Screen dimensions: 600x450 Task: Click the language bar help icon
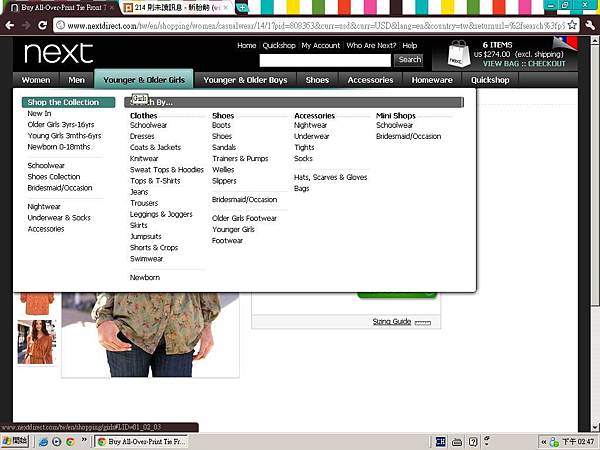tap(473, 442)
